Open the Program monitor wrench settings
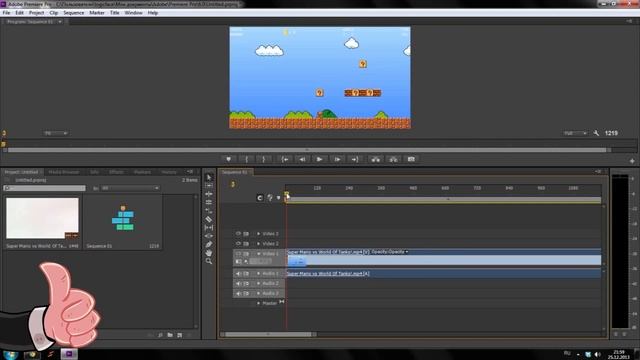The image size is (640, 360). point(596,133)
